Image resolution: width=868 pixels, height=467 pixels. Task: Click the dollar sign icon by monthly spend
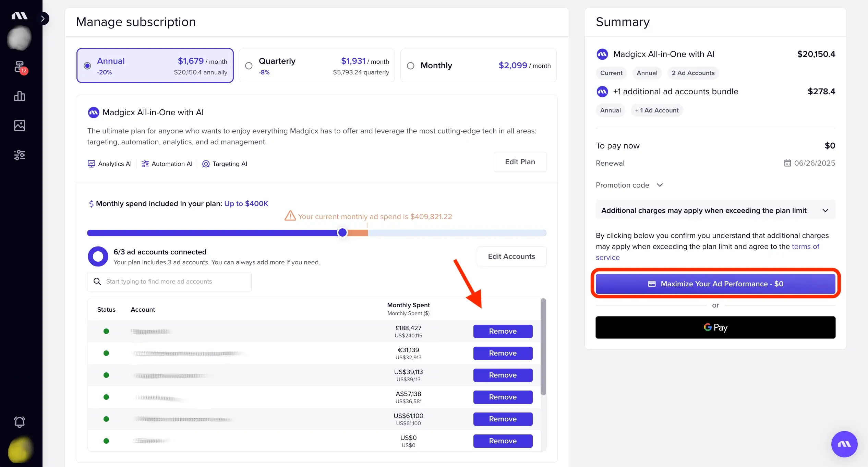pos(91,204)
